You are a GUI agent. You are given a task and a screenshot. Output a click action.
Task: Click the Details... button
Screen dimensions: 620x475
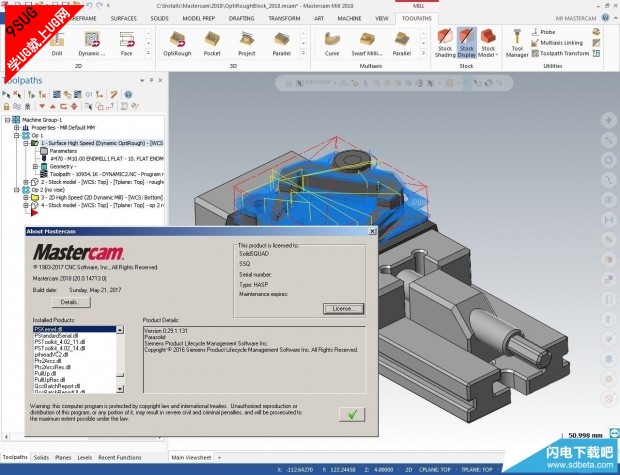tap(71, 302)
